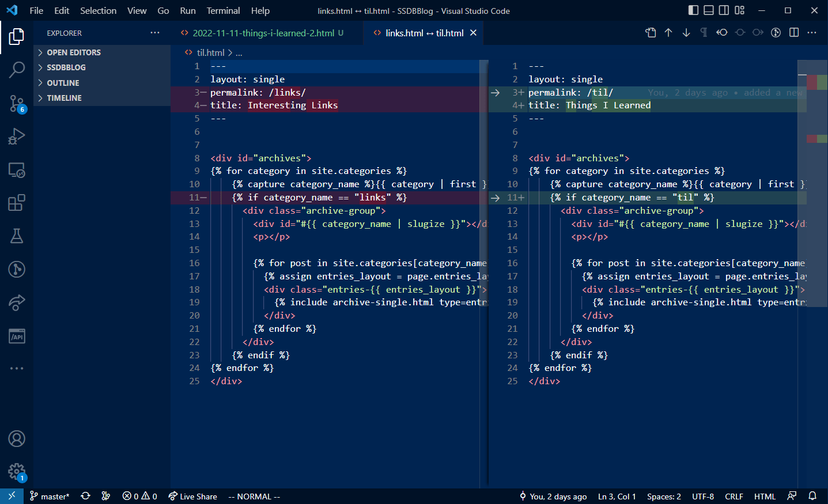Select the links.html ↔ til.html diff tab

pyautogui.click(x=424, y=33)
